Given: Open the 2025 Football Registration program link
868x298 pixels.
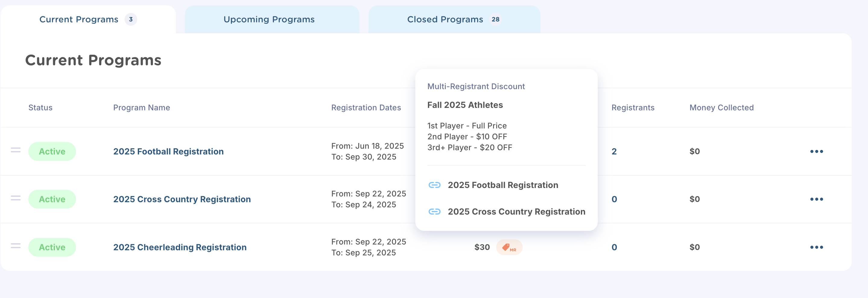Looking at the screenshot, I should pyautogui.click(x=168, y=151).
